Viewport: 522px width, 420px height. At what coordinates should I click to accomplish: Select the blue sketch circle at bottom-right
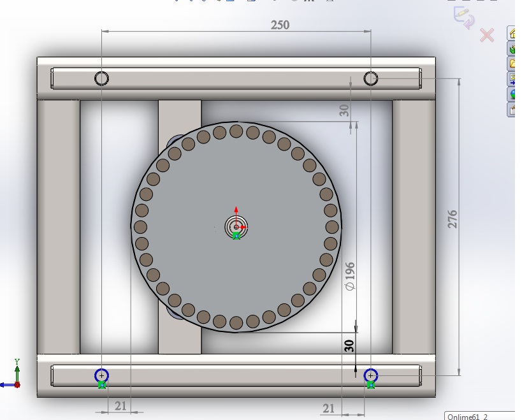[370, 375]
